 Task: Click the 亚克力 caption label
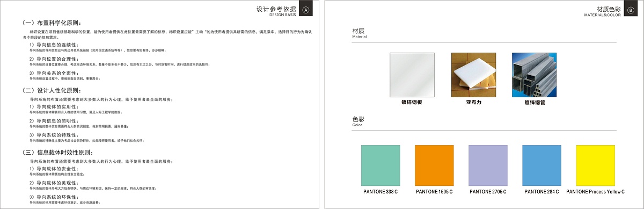(x=473, y=102)
